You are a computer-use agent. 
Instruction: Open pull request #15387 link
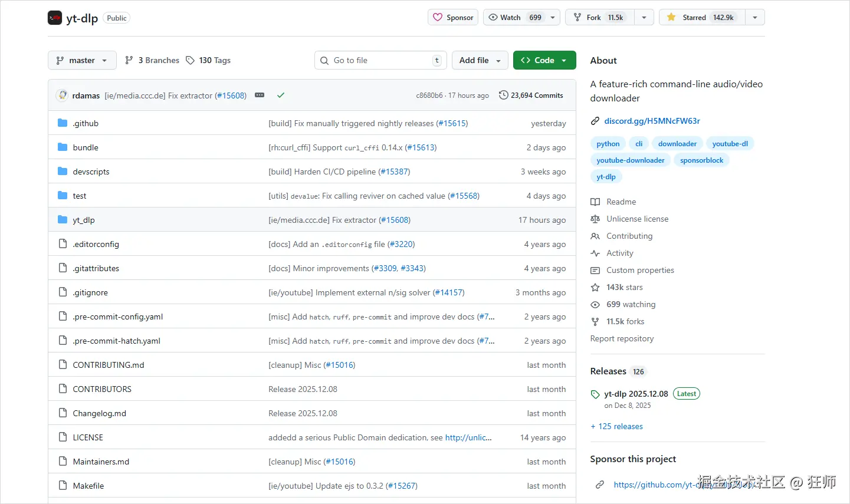click(x=395, y=172)
